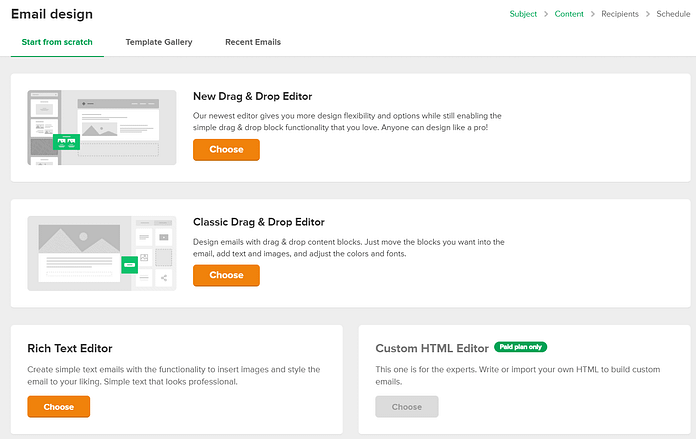Go to the Subject step
Image resolution: width=696 pixels, height=439 pixels.
(x=523, y=14)
